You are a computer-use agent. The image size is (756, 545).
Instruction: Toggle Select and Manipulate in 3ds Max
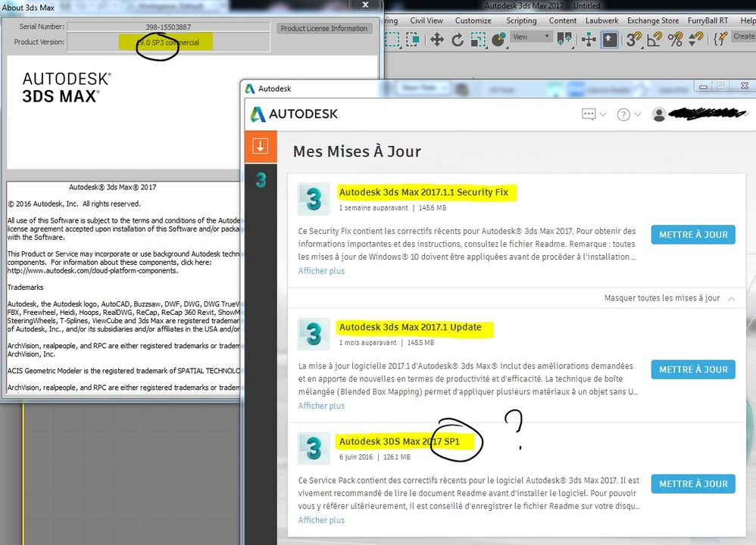click(589, 39)
